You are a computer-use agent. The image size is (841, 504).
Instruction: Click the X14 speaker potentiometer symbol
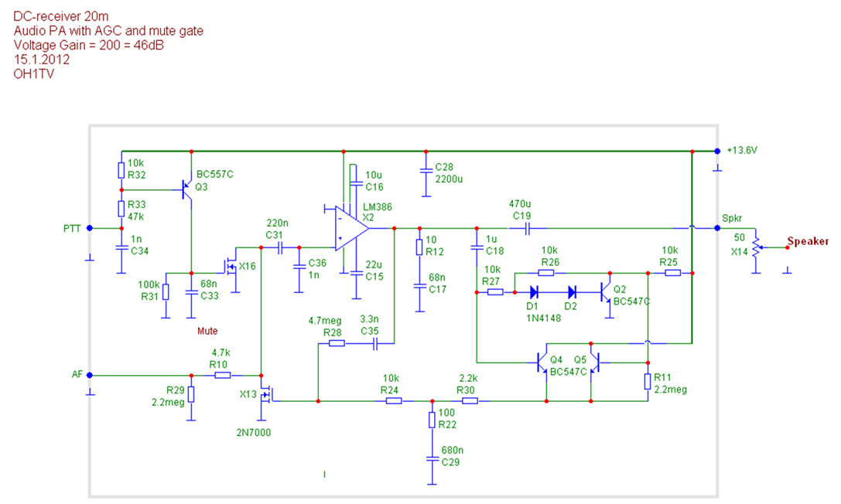coord(755,247)
